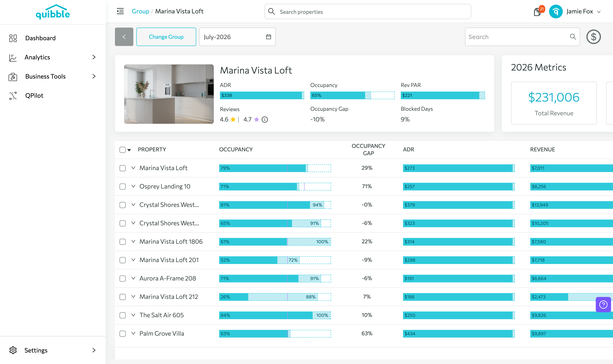Open the Jamie Fox account dropdown arrow
The width and height of the screenshot is (613, 364).
pyautogui.click(x=599, y=12)
